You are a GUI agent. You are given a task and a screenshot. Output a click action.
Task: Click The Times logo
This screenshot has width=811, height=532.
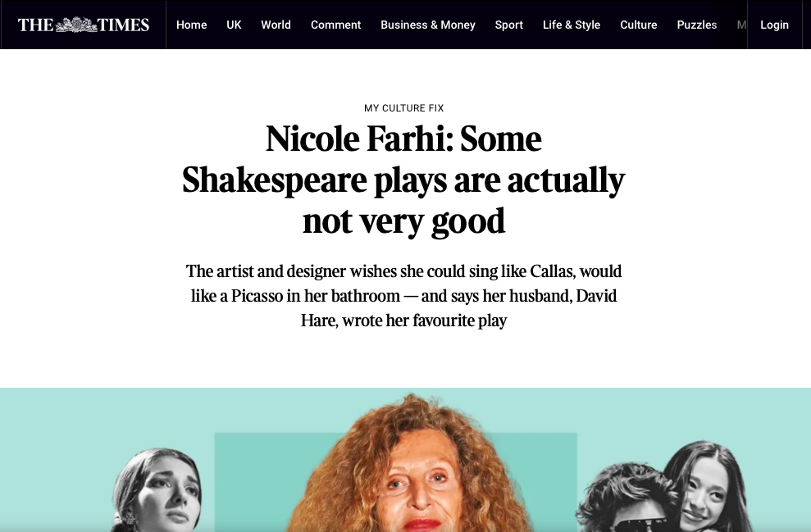point(84,25)
